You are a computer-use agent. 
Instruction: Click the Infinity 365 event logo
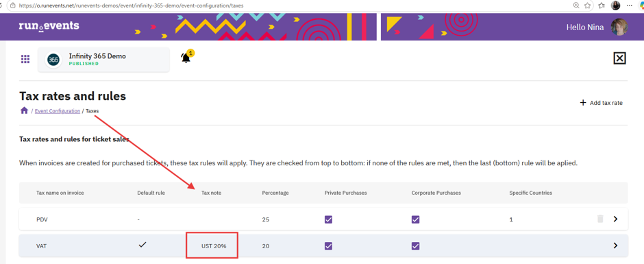click(53, 60)
